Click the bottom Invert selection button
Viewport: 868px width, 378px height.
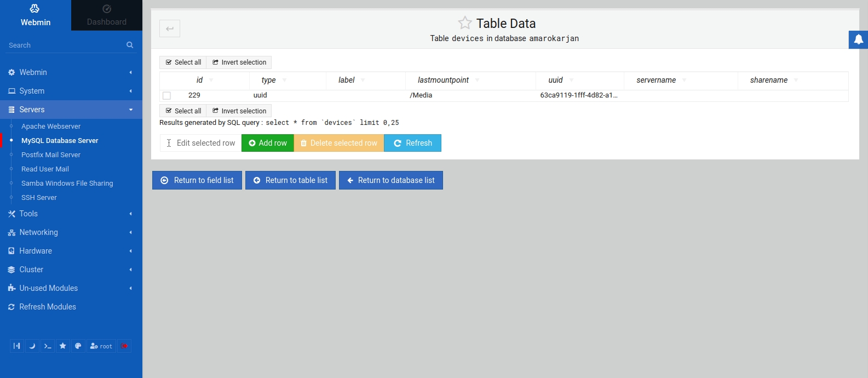239,111
